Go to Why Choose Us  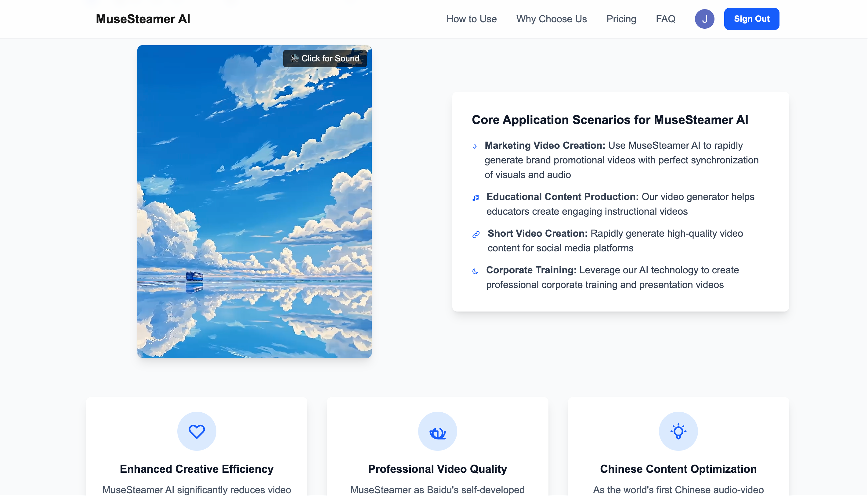point(552,19)
